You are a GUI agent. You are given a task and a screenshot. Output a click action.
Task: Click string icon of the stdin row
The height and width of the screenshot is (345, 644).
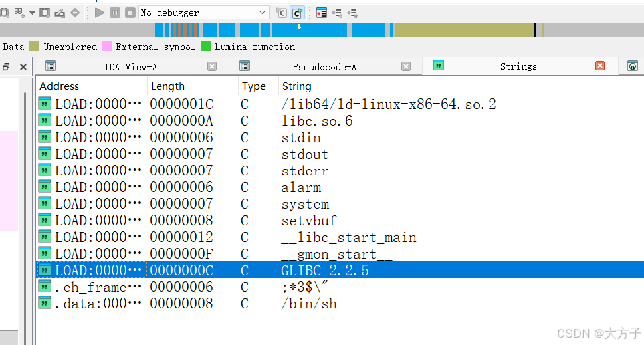(x=45, y=137)
